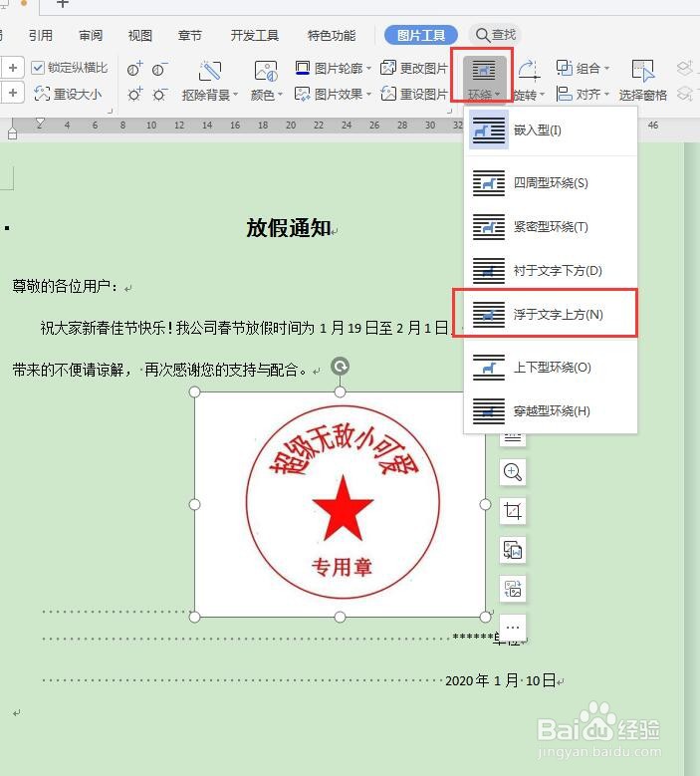Click the rotate icon above 旋转

point(529,71)
